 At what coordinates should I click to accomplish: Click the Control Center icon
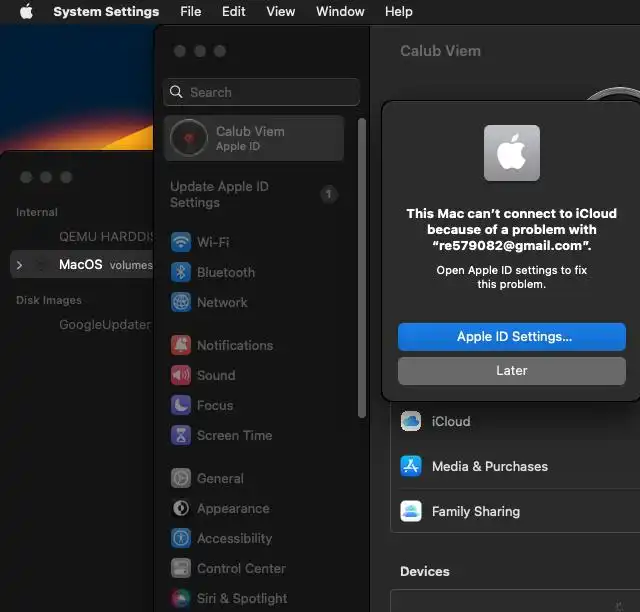coord(181,568)
